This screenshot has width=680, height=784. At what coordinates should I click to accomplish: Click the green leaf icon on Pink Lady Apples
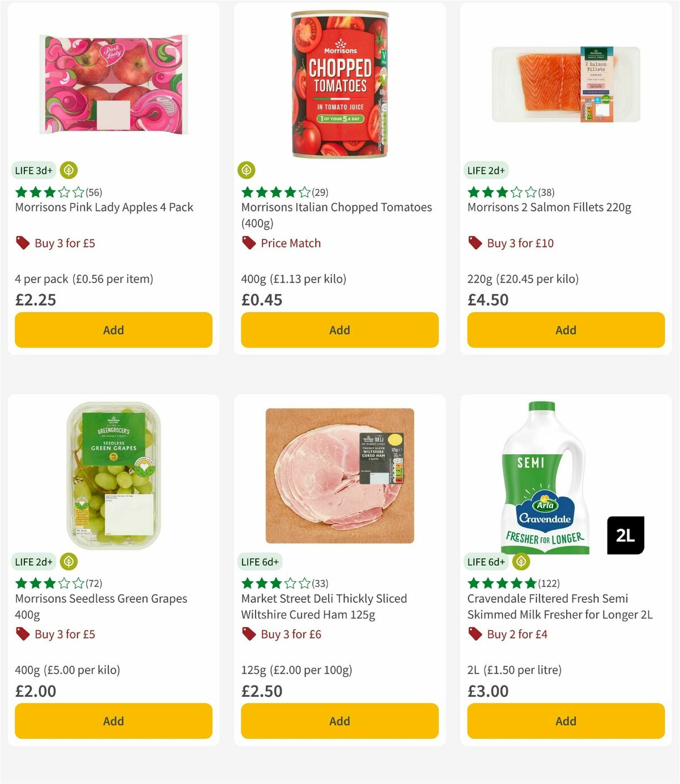coord(68,170)
